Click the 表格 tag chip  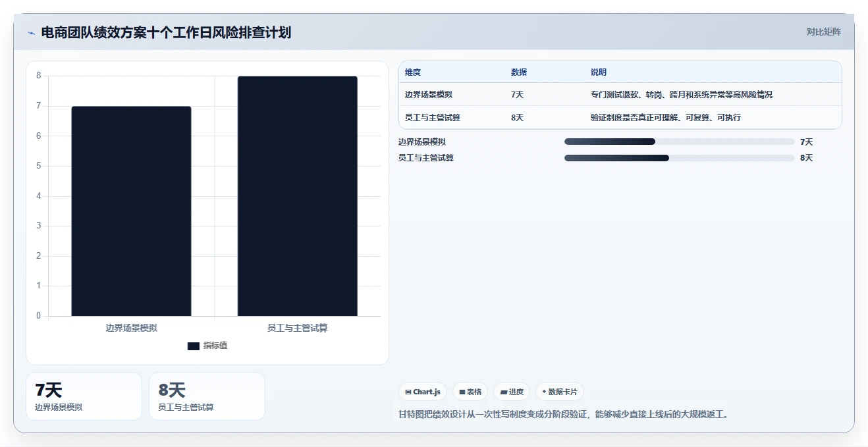(x=470, y=392)
